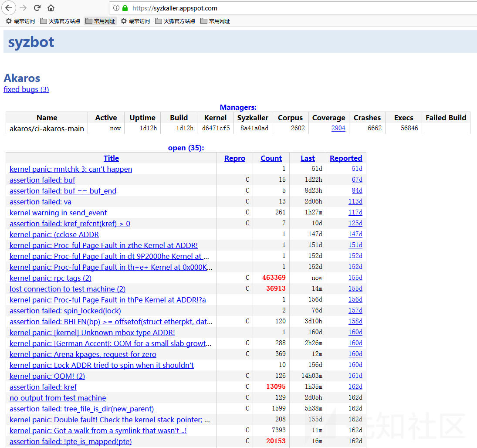Open coverage report 2904 link

click(338, 128)
